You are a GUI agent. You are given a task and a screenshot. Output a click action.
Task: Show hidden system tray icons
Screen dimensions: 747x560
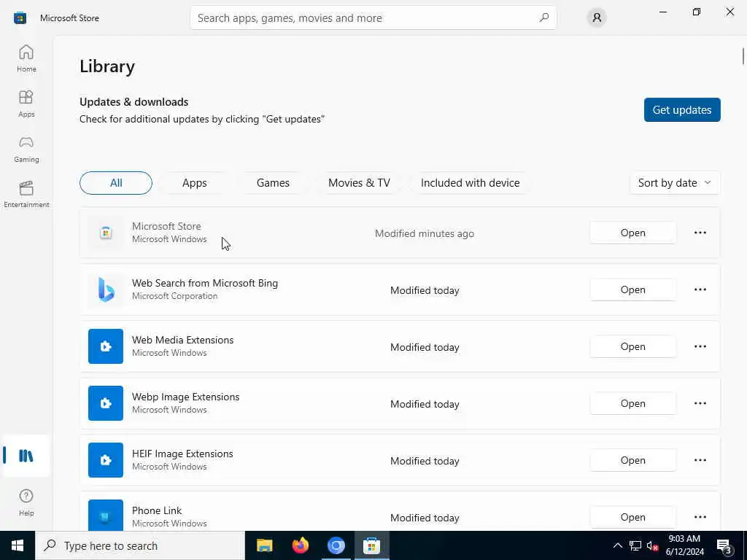617,545
